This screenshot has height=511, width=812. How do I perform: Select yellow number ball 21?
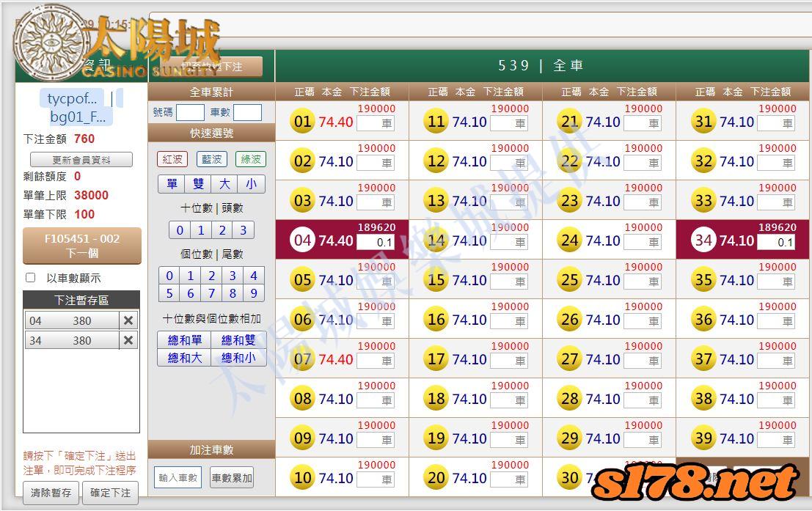coord(570,121)
